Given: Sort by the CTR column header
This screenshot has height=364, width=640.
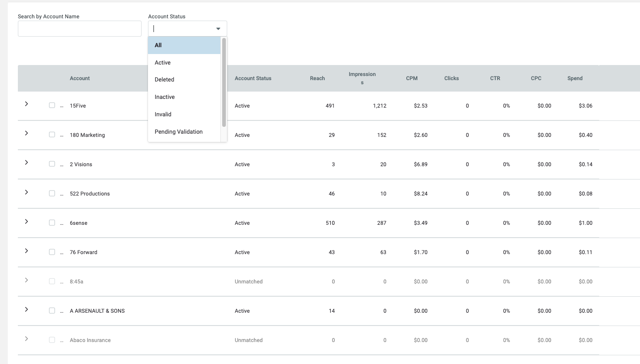Looking at the screenshot, I should (495, 78).
